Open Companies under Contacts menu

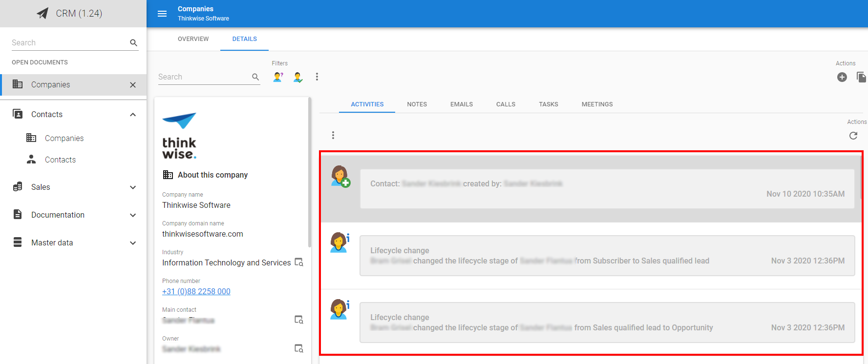point(64,139)
